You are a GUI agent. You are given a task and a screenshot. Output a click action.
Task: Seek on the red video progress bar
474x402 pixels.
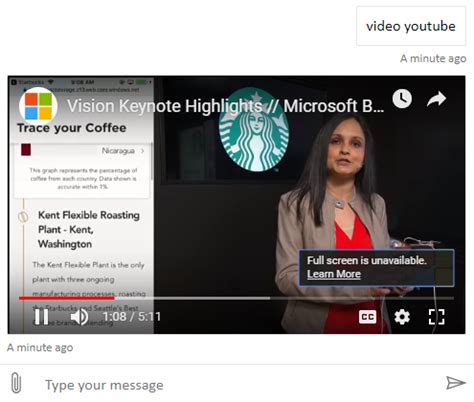click(x=67, y=298)
